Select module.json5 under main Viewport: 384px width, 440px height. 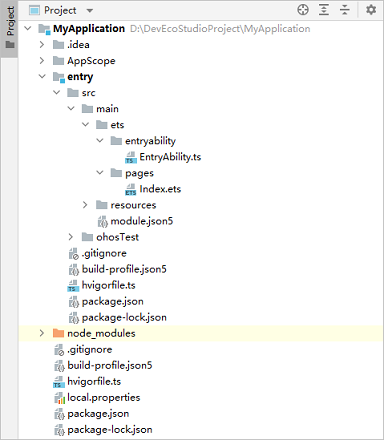[135, 221]
